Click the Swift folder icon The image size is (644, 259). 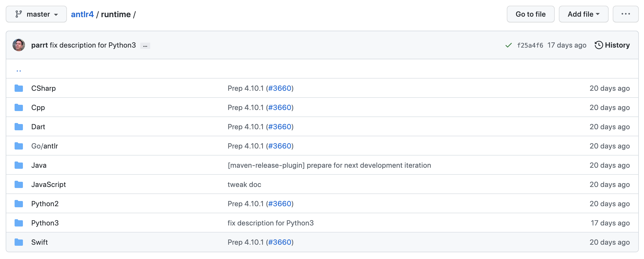coord(19,242)
